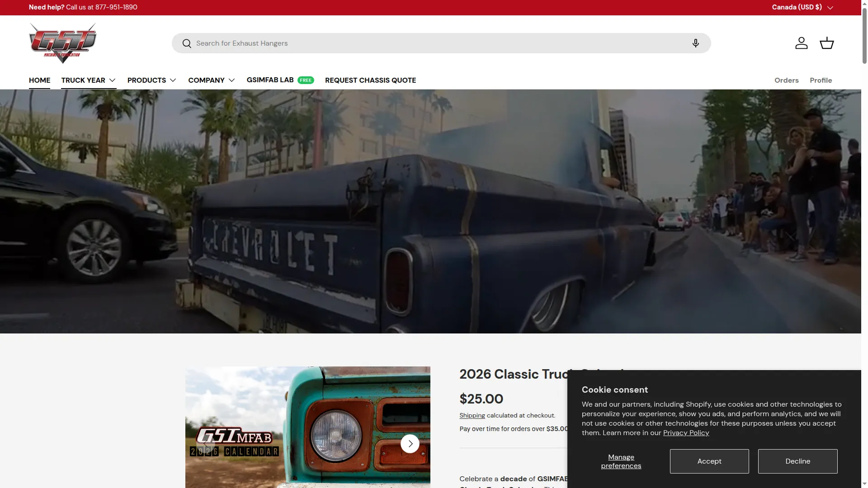Accept cookies in consent banner

point(709,461)
